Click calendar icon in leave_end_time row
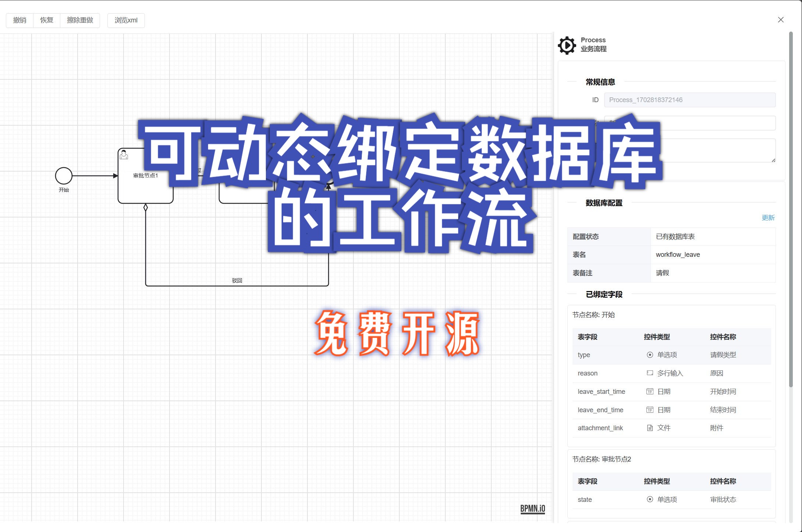 (x=650, y=410)
